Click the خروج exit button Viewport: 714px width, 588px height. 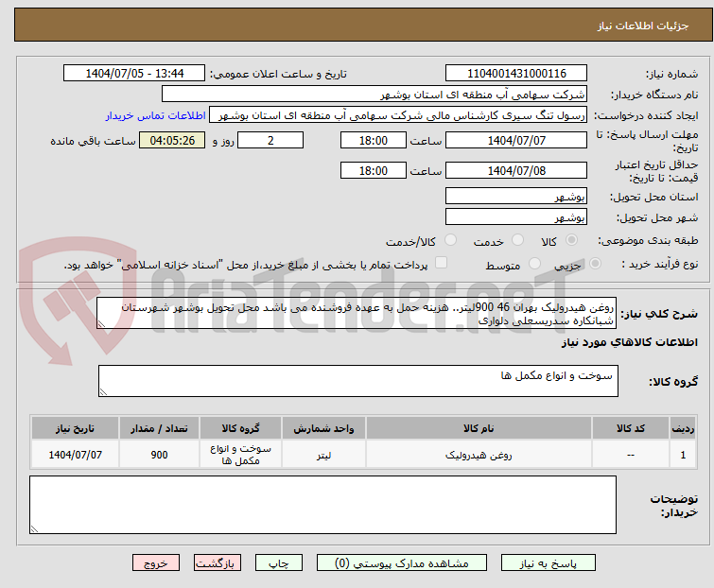[156, 563]
